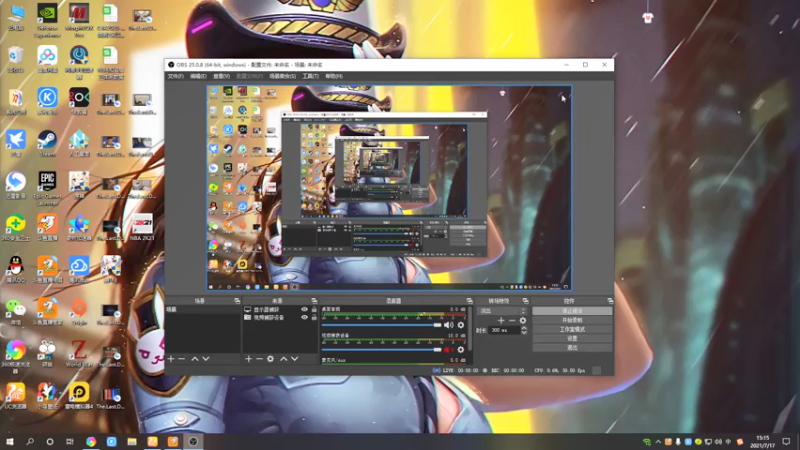Open Task View on the taskbar

point(70,441)
